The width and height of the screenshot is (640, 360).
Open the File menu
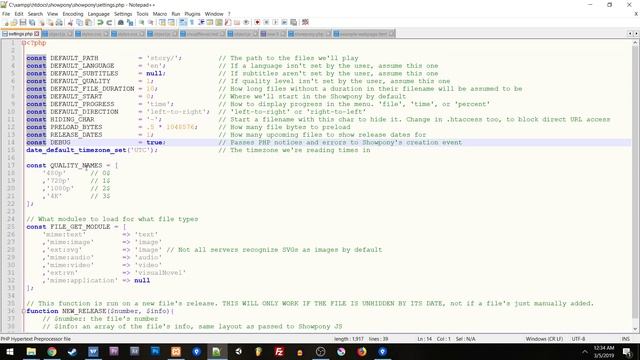[6, 14]
